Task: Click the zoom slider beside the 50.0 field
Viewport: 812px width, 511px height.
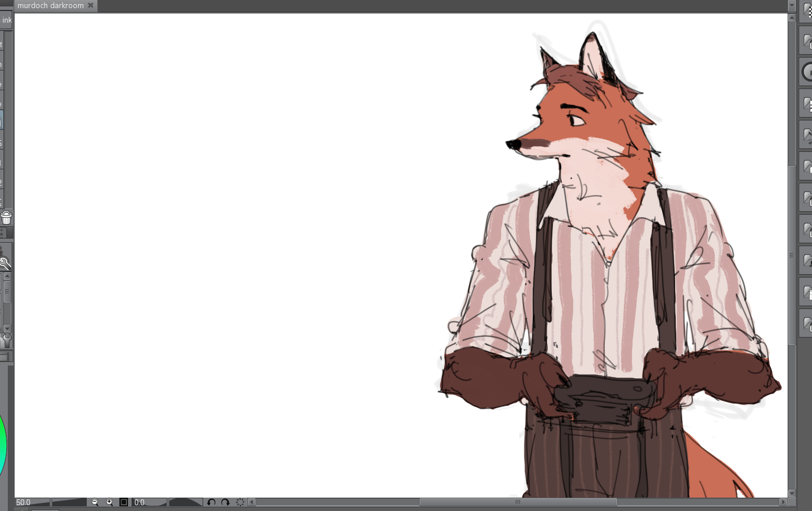Action: (x=69, y=502)
